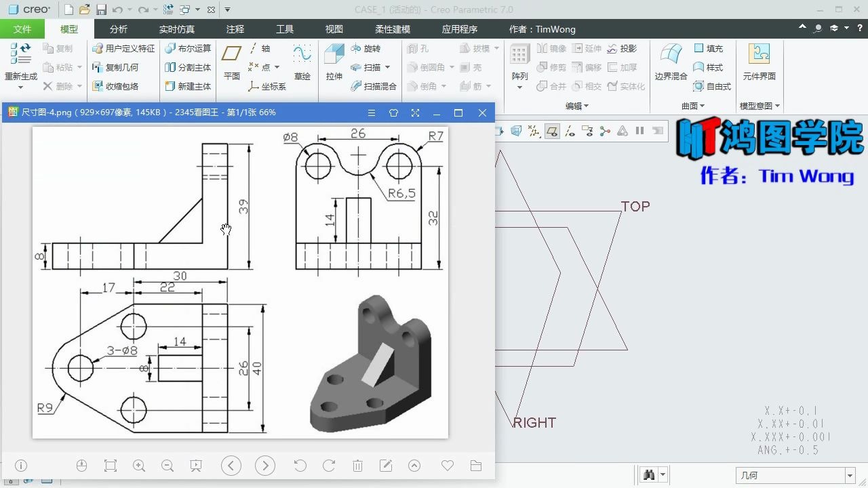Select the Fill (填充) surface tool
The width and height of the screenshot is (868, 488).
point(709,48)
